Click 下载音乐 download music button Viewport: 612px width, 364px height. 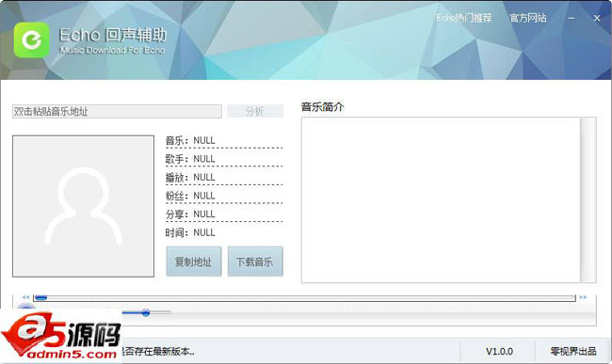(255, 261)
